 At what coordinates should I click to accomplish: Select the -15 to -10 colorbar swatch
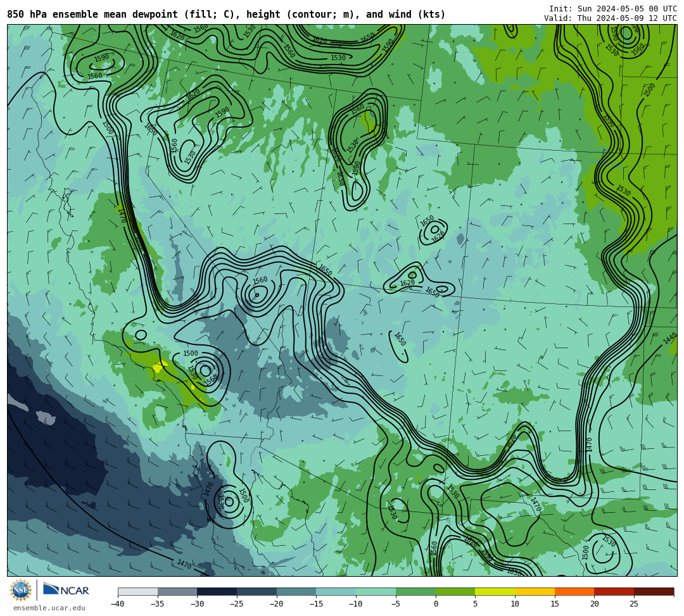[x=336, y=591]
